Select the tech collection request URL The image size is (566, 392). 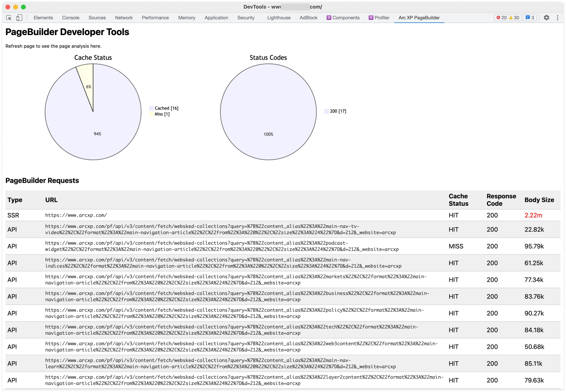point(232,330)
